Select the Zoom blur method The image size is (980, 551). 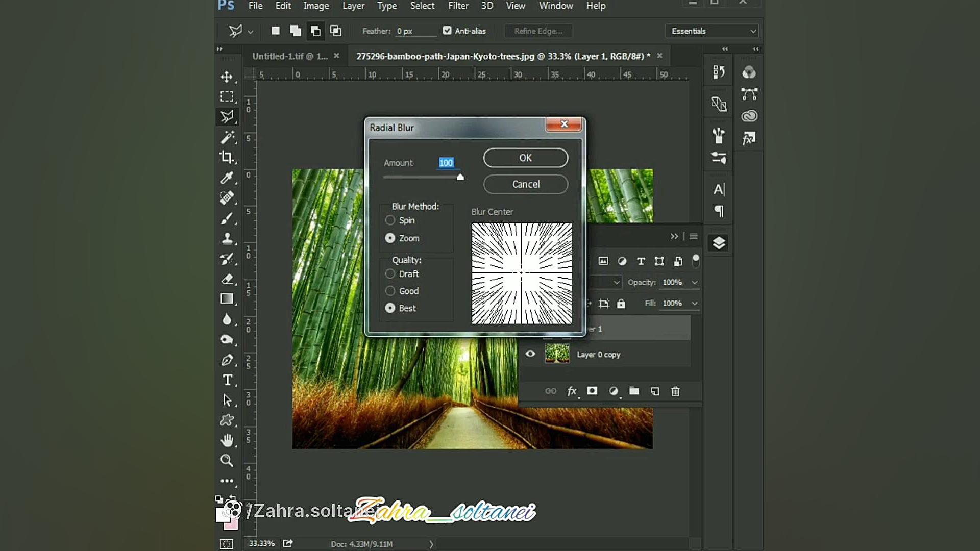(390, 238)
